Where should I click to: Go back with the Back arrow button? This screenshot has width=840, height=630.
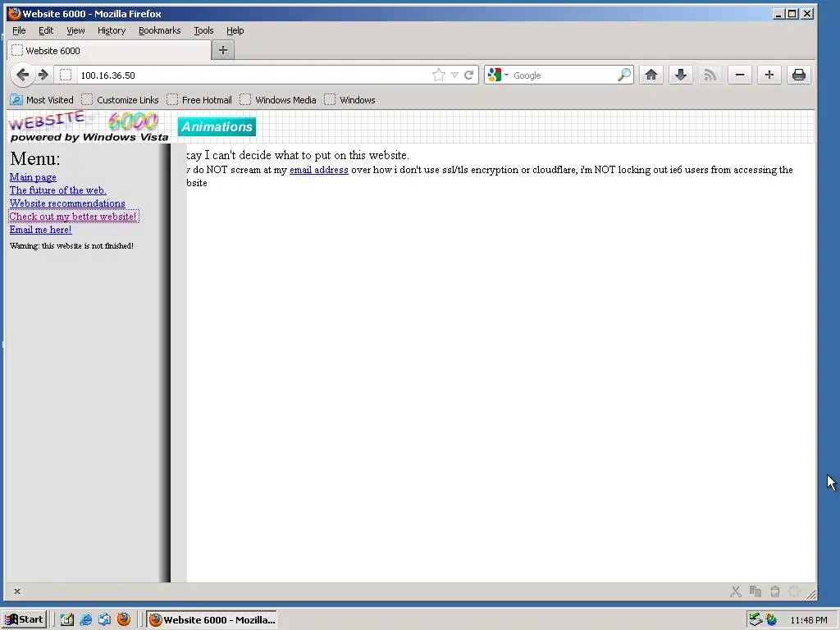click(22, 75)
